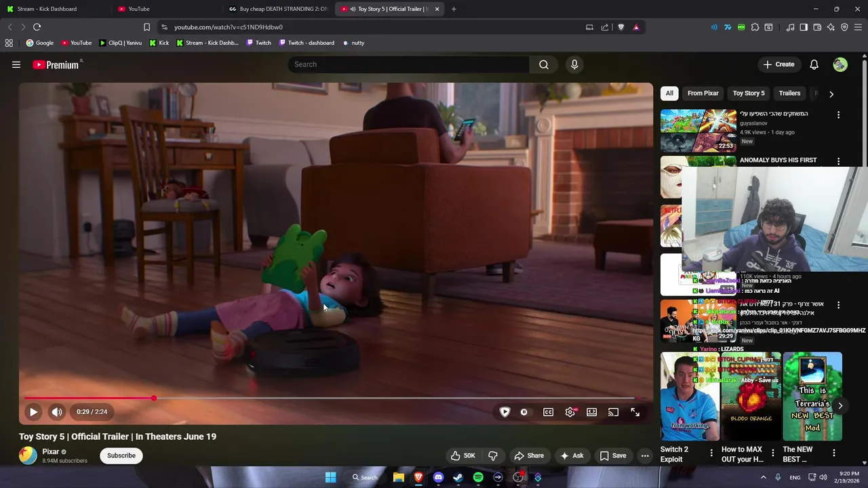Screen dimensions: 868x488
Task: Show hidden system tray icons
Action: click(763, 477)
